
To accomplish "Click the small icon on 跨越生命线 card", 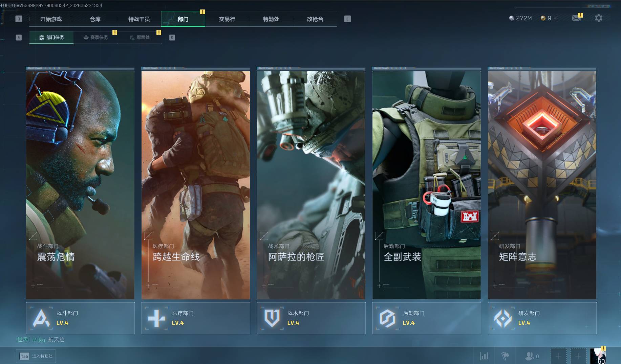I will [x=148, y=235].
